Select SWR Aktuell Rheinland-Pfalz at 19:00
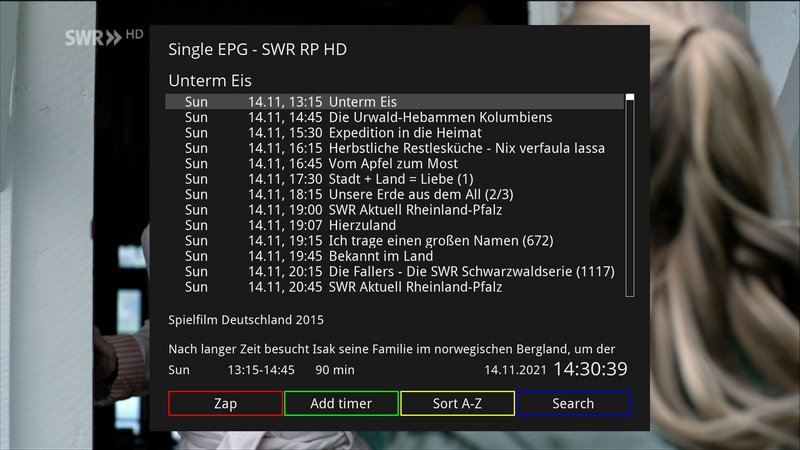 394,210
